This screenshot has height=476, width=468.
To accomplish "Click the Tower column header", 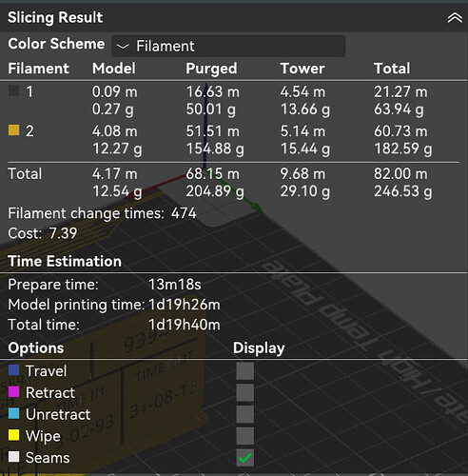I will (x=302, y=69).
